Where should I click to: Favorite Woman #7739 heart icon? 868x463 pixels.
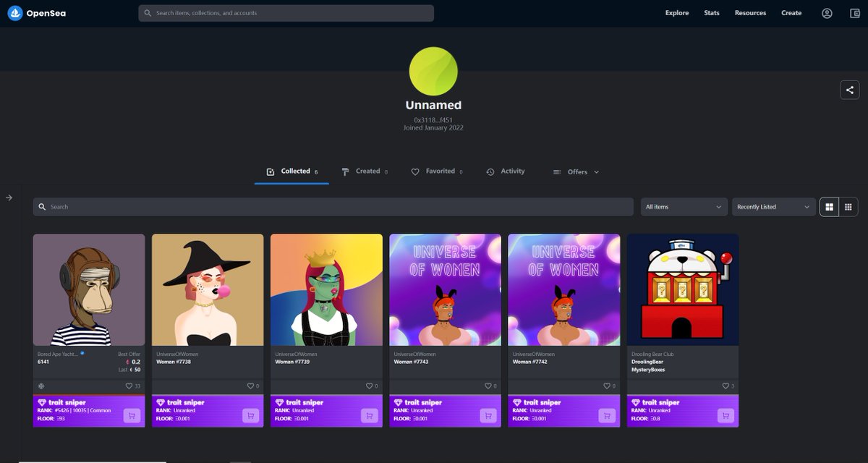tap(369, 386)
